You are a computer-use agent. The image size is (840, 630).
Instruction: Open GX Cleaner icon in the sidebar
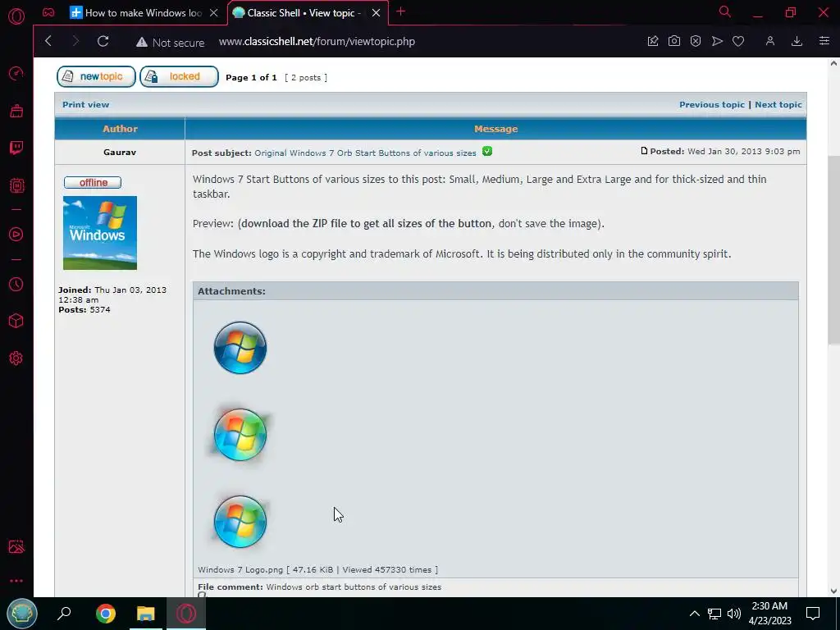tap(16, 111)
